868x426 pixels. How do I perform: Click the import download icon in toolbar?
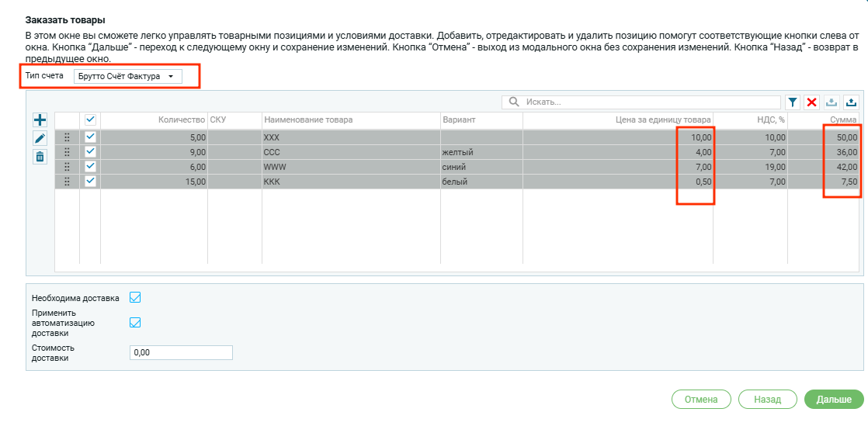pos(832,102)
